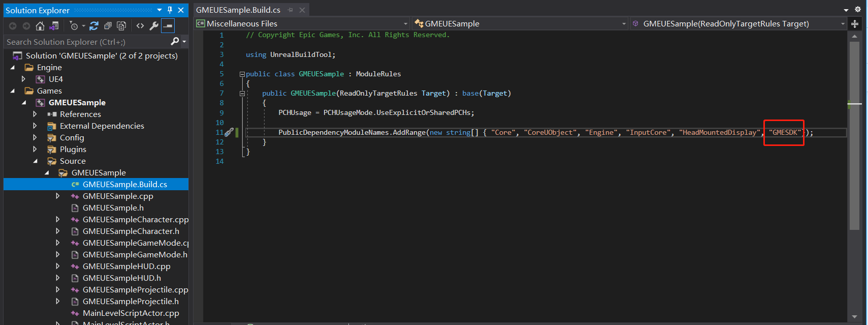Toggle pin on Solution Explorer panel
This screenshot has height=325, width=868.
170,10
